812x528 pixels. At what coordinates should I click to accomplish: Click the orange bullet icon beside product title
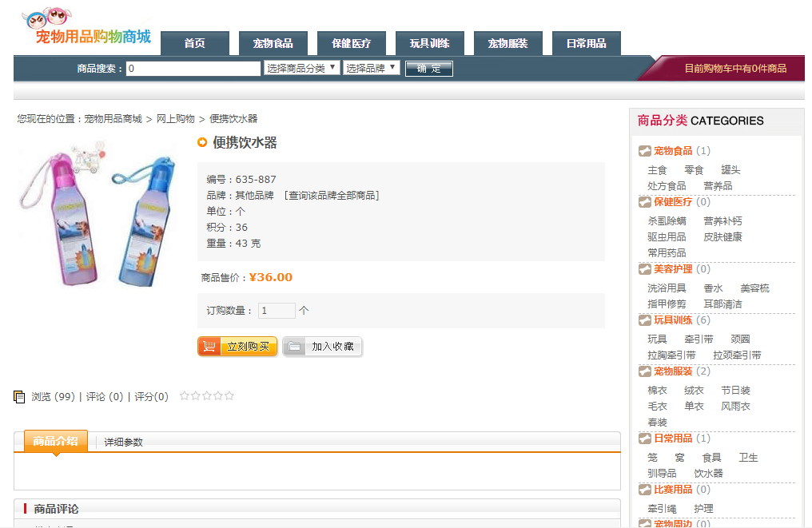coord(202,142)
